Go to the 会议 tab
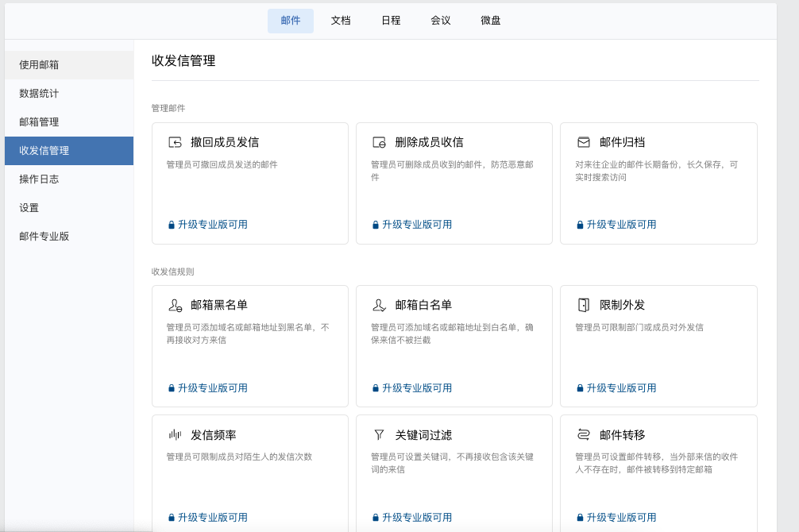Screen dimensions: 799x532 coord(441,21)
